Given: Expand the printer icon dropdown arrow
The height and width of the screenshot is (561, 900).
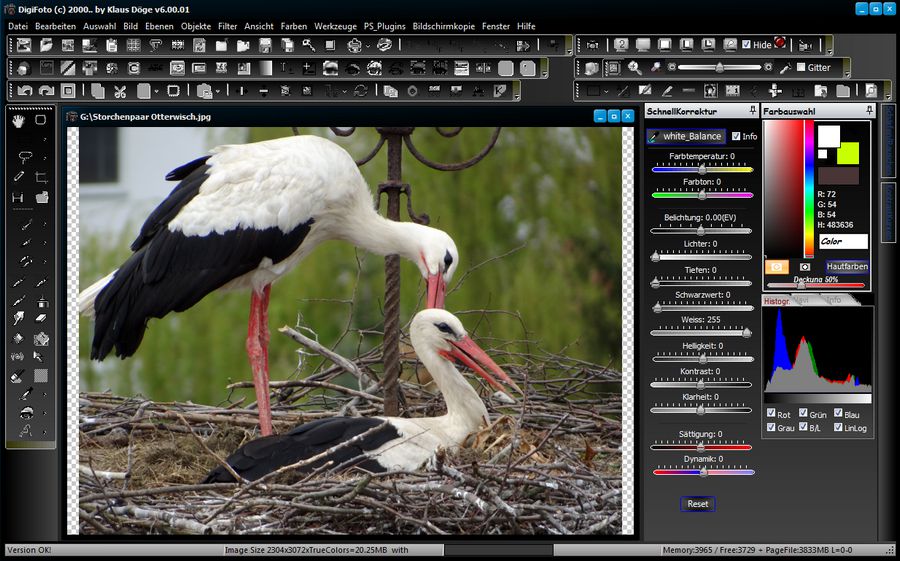Looking at the screenshot, I should coord(368,46).
